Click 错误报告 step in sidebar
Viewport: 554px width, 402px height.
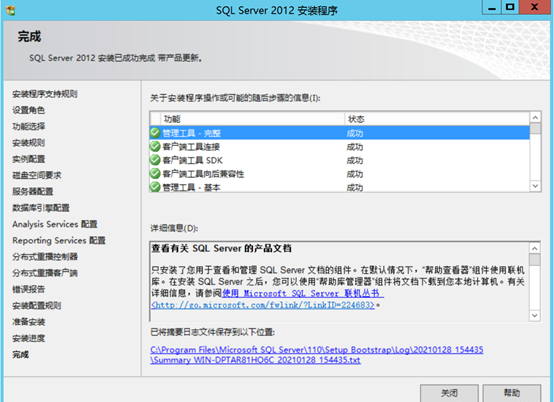[x=29, y=289]
